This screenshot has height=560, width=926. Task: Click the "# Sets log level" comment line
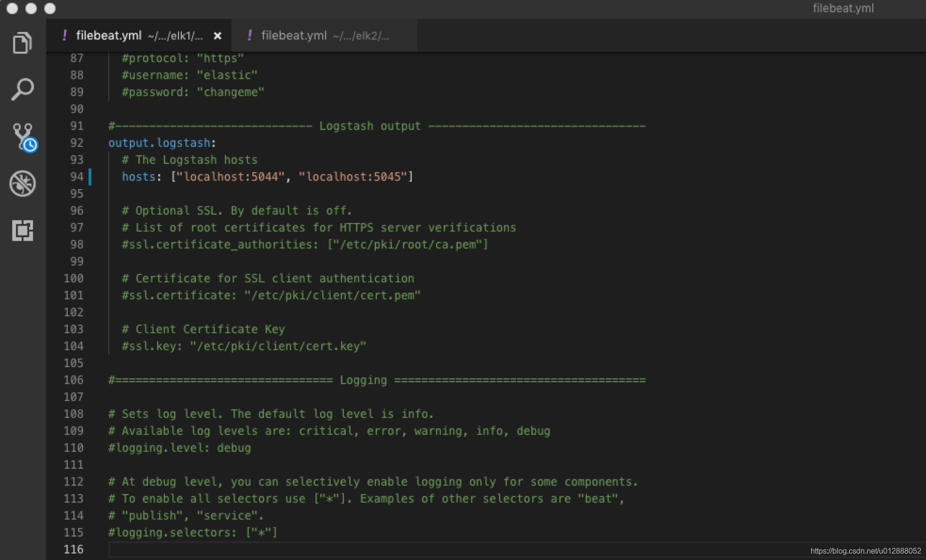pyautogui.click(x=271, y=414)
